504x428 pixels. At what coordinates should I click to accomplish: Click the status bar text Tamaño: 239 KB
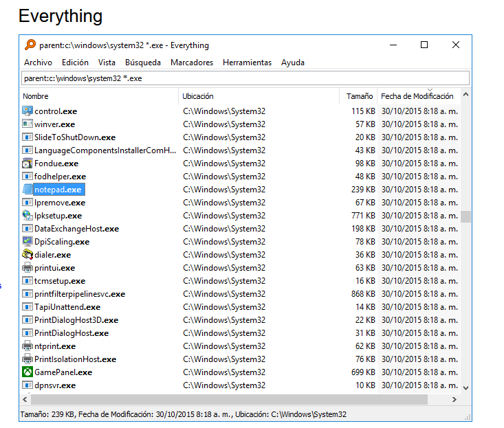(47, 414)
